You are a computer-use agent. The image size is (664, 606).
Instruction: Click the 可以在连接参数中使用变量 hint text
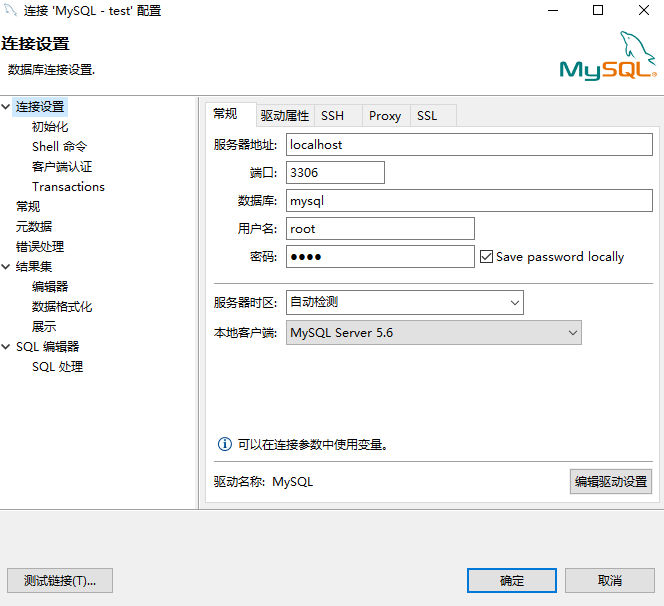(x=313, y=444)
